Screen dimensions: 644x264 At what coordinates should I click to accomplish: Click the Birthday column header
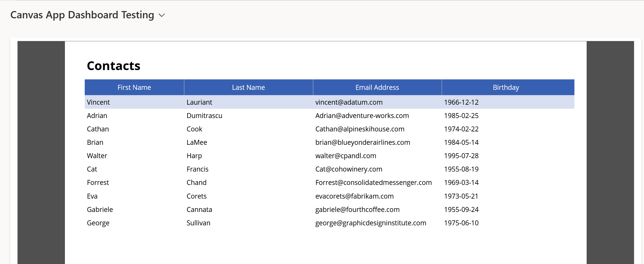click(506, 87)
